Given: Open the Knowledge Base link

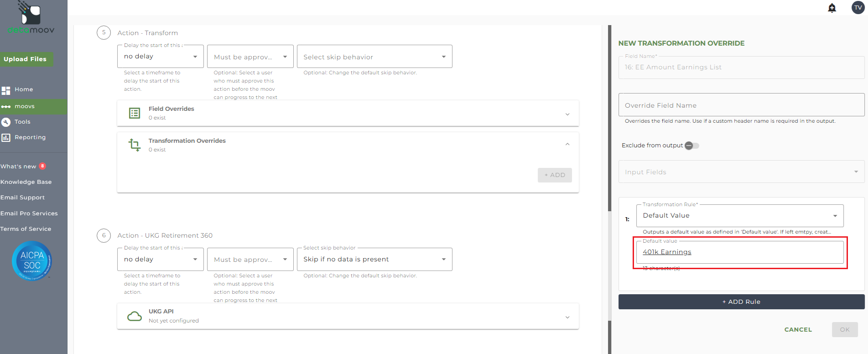Looking at the screenshot, I should pos(26,182).
